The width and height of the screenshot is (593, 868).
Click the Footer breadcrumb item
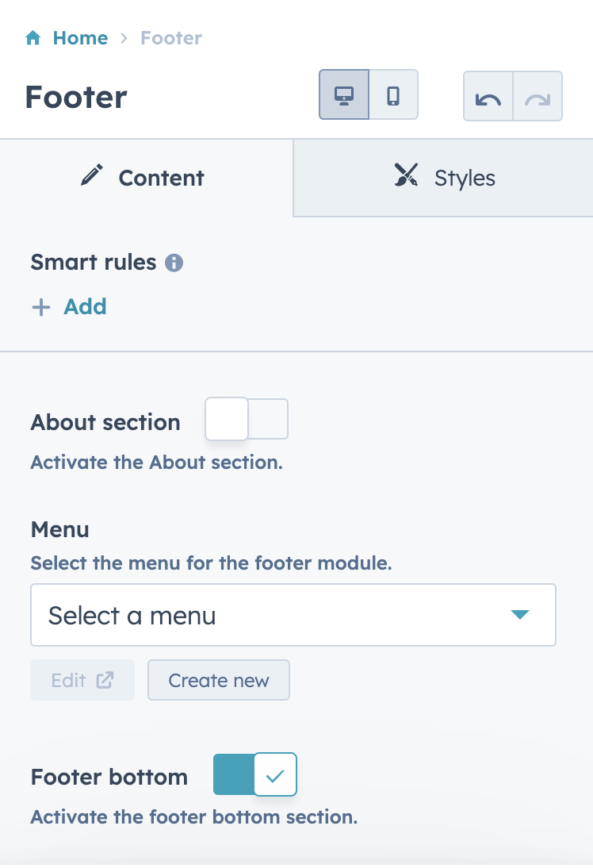171,38
